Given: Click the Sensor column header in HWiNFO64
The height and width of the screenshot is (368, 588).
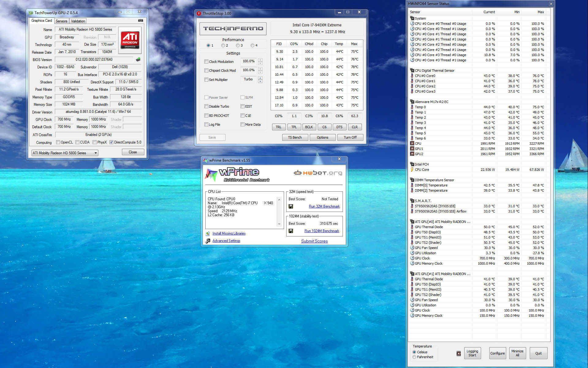Looking at the screenshot, I should (440, 12).
